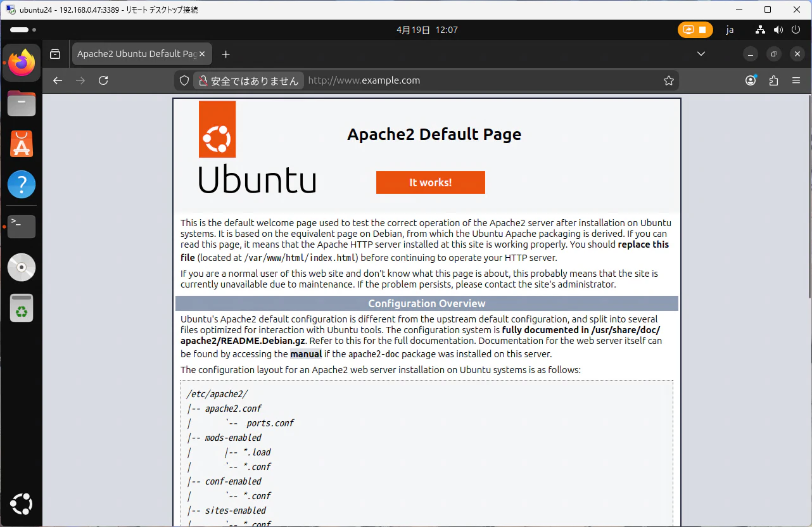Select the Apache2 Ubuntu Default Page tab

tap(142, 54)
